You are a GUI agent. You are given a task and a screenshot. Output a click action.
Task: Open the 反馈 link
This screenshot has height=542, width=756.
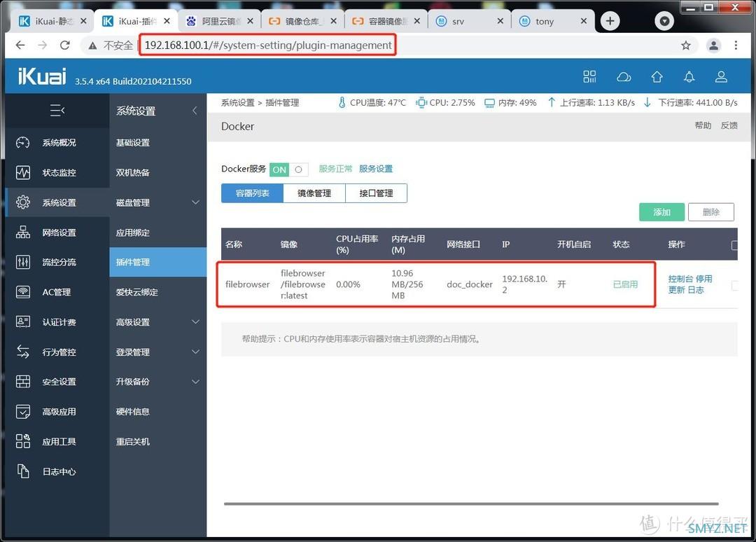click(x=729, y=125)
